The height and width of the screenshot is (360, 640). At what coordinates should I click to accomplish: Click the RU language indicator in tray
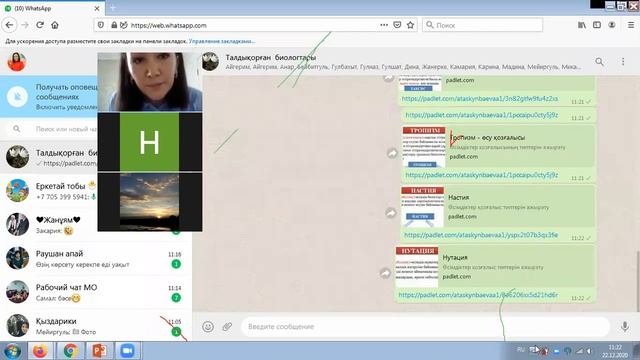click(x=521, y=349)
